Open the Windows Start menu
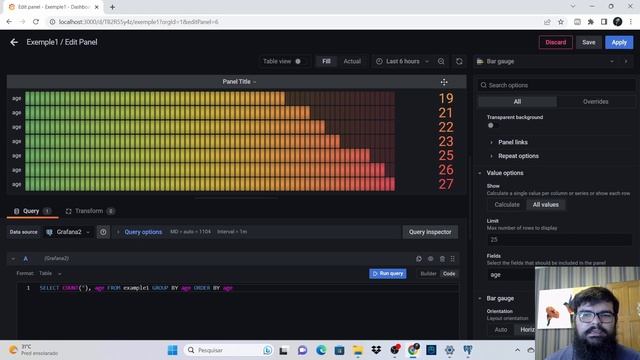640x360 pixels. pos(173,350)
